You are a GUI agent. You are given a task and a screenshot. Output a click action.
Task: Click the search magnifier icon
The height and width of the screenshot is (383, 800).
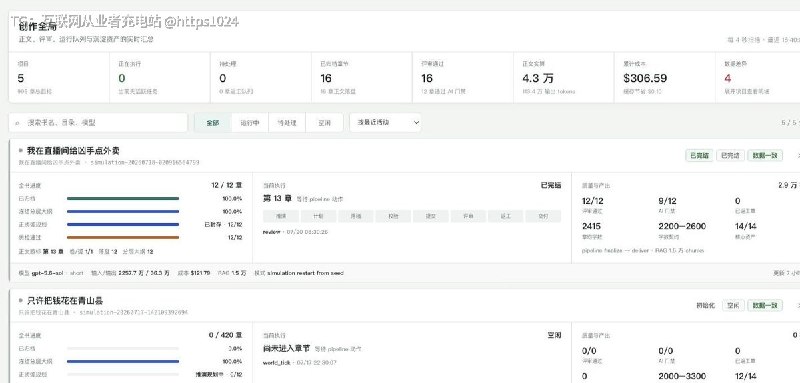[17, 123]
